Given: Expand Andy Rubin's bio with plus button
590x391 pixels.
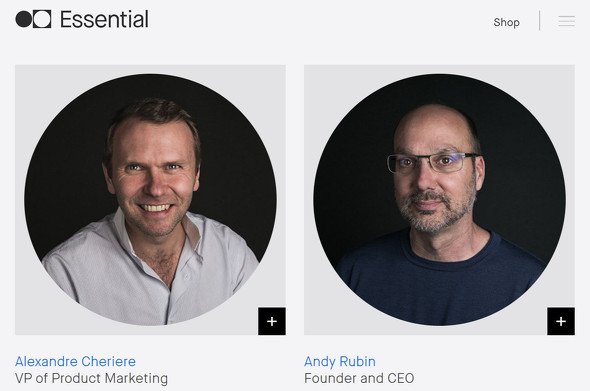Looking at the screenshot, I should point(561,321).
